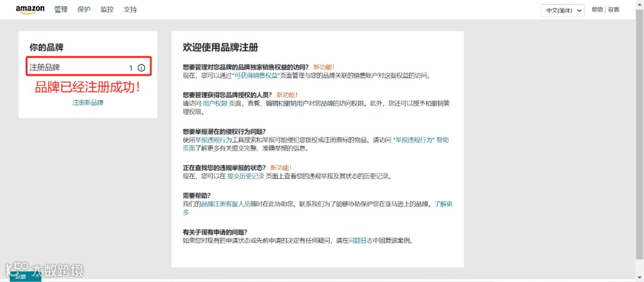This screenshot has width=644, height=282.
Task: Open the "举报违规行为" 帮助页面 link
Action: (x=420, y=140)
